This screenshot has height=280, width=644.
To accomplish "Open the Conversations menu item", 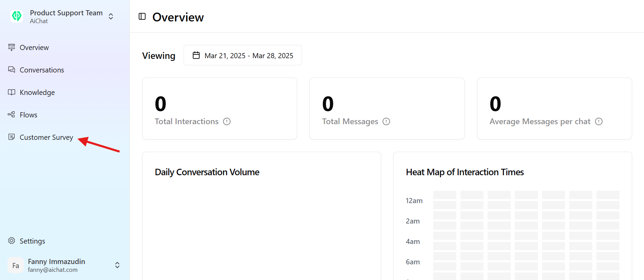I will point(41,70).
